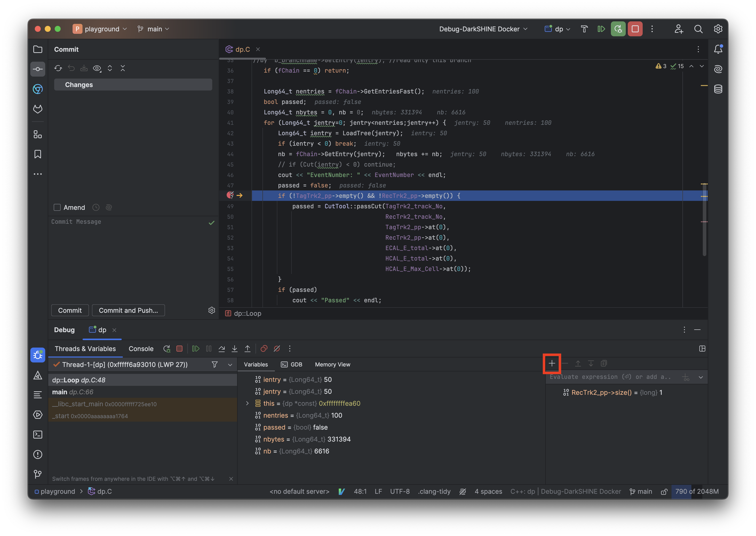Click the New Watch plus icon
The width and height of the screenshot is (756, 536).
552,363
